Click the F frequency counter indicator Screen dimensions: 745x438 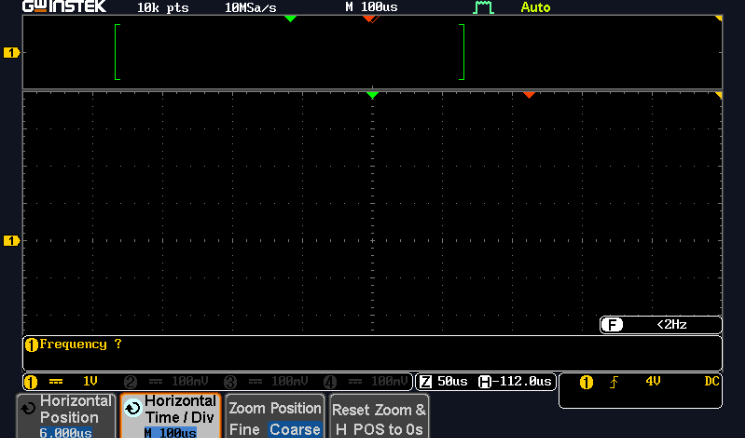tap(611, 325)
